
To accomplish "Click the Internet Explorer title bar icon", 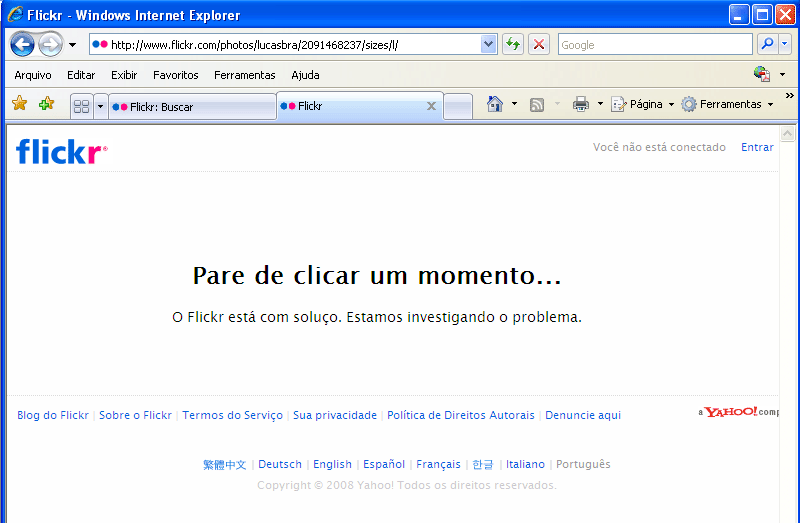I will tap(15, 14).
